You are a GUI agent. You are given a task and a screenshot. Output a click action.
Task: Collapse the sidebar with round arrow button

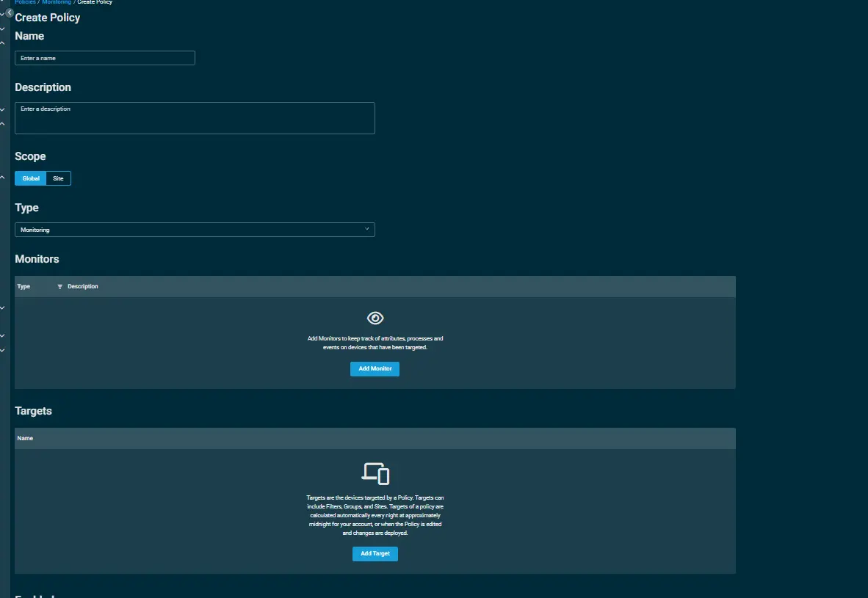(x=10, y=12)
